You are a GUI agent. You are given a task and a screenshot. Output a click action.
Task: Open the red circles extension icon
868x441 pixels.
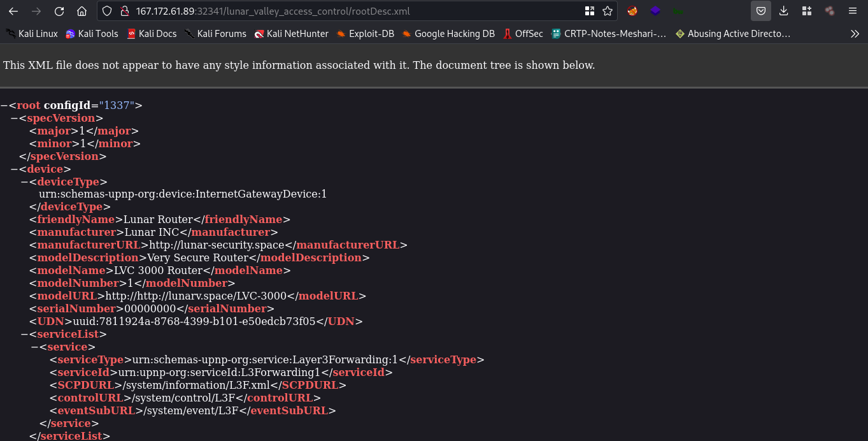point(830,11)
